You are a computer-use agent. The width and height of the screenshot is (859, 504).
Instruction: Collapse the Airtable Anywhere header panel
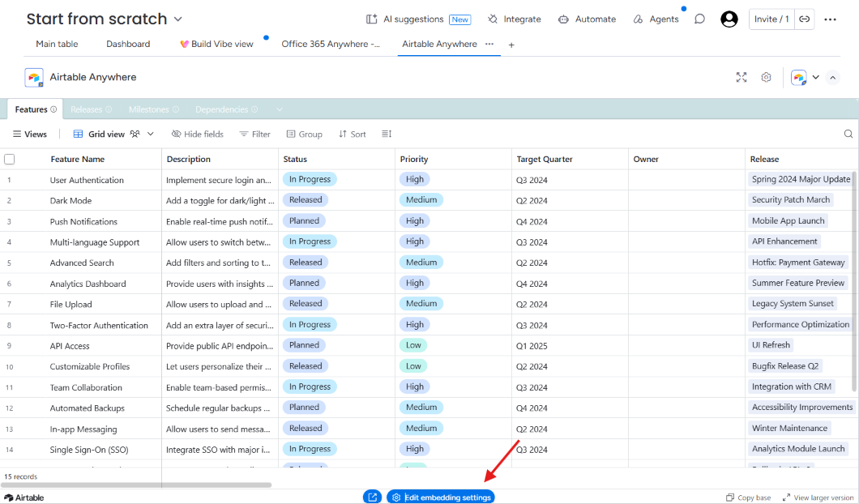833,77
